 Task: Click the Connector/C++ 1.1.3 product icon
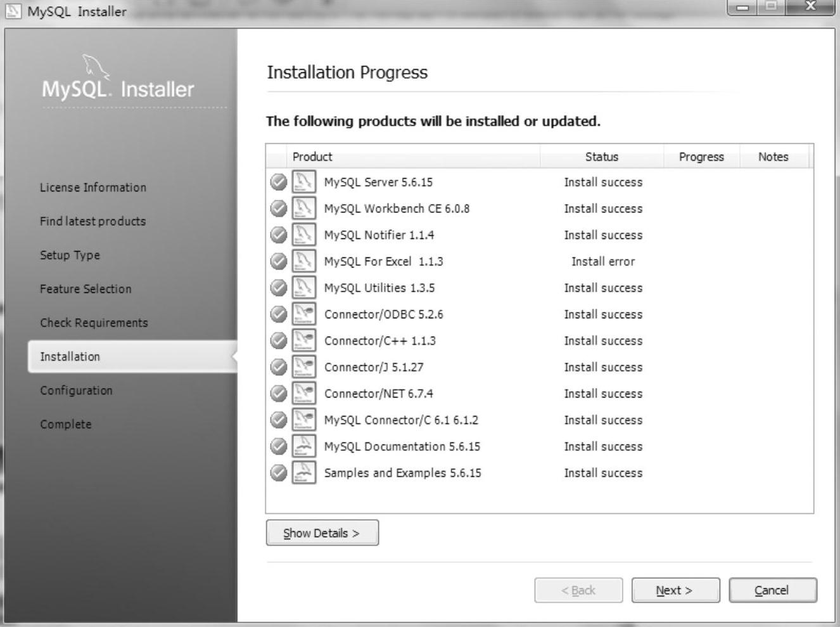pyautogui.click(x=303, y=340)
